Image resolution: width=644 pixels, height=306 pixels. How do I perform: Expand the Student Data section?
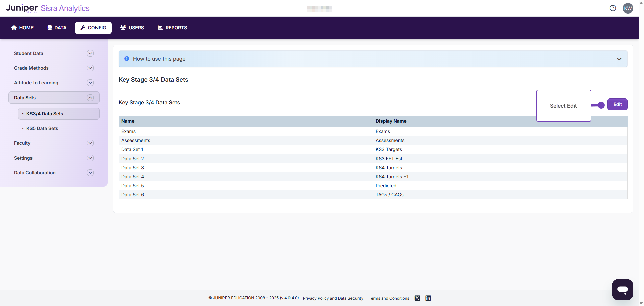click(90, 53)
